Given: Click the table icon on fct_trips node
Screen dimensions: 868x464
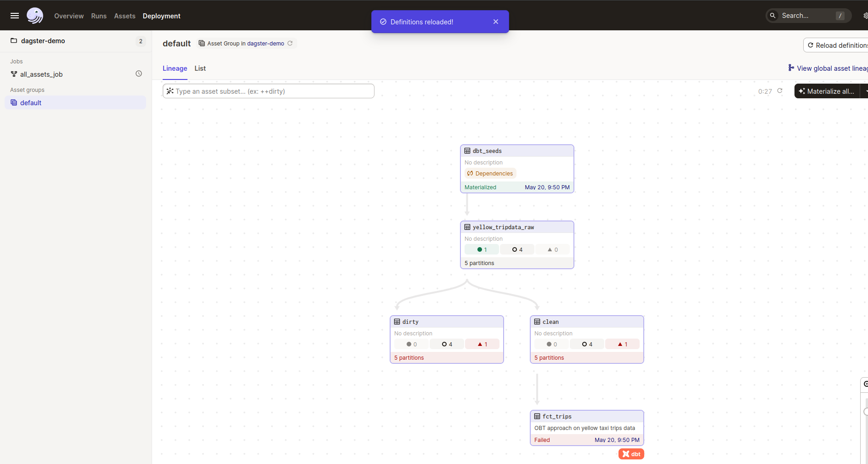Looking at the screenshot, I should [537, 416].
